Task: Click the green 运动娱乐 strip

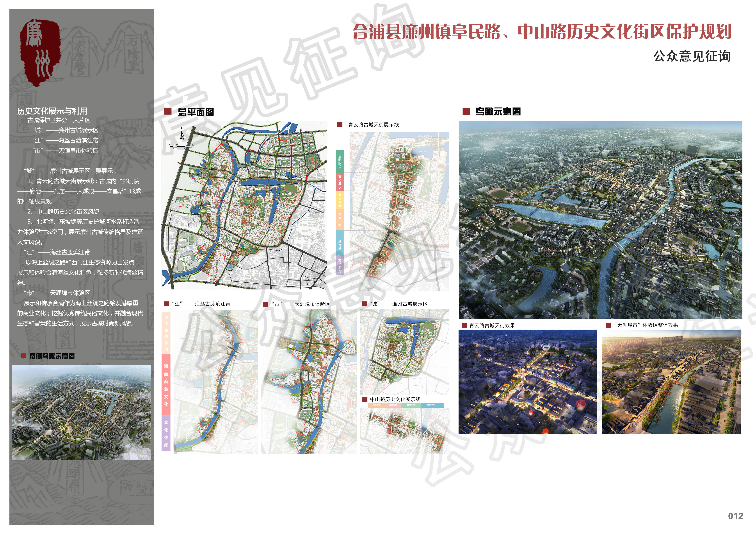Action: (340, 161)
